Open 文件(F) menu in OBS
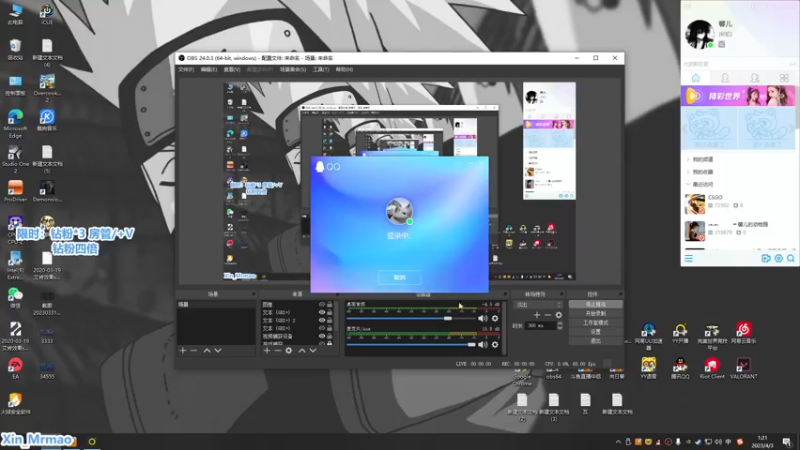The height and width of the screenshot is (450, 800). 186,69
